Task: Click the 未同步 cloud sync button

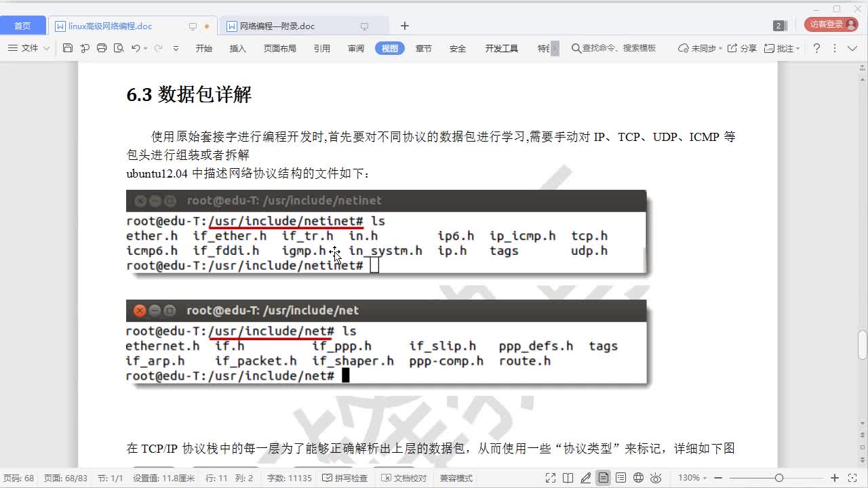Action: [x=701, y=48]
